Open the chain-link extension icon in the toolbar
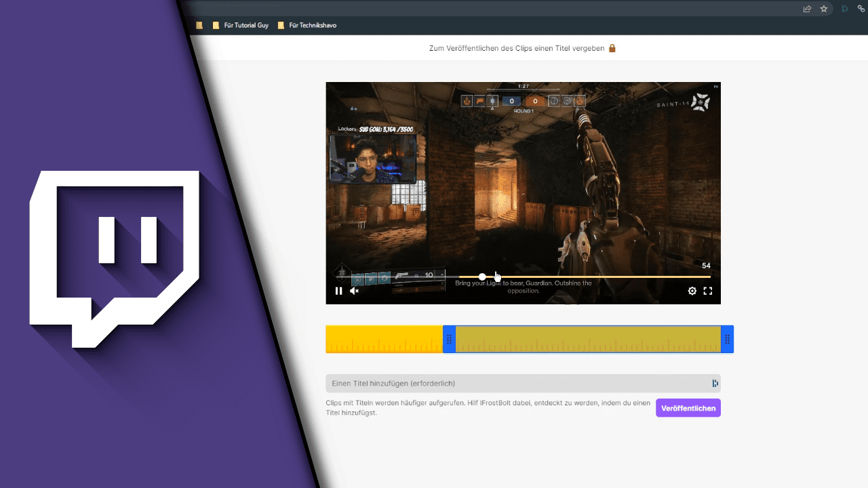 pos(861,9)
